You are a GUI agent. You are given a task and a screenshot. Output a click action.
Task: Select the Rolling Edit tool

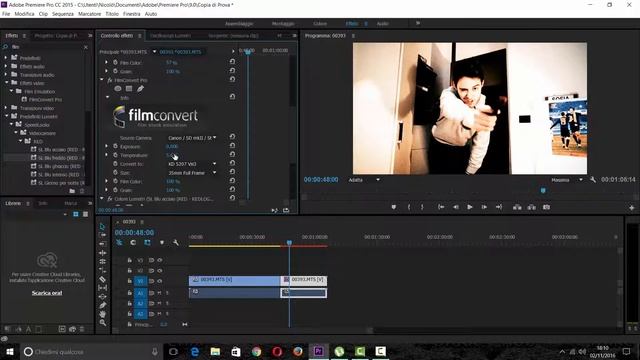coord(102,253)
